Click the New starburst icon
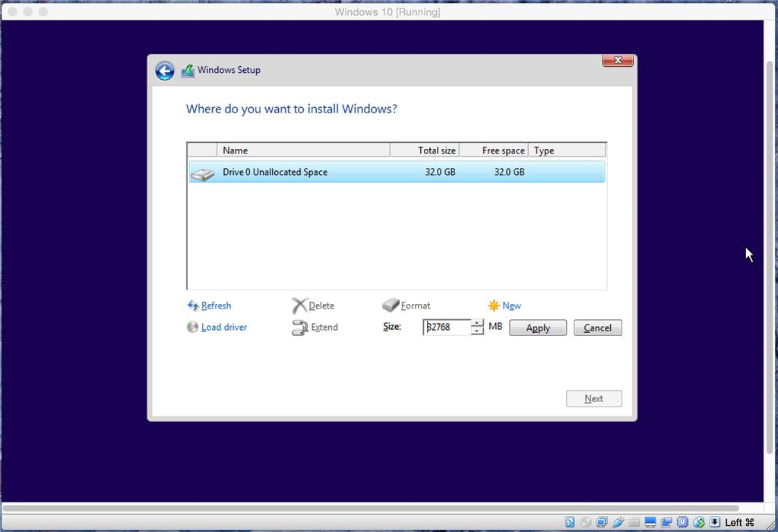 tap(494, 306)
